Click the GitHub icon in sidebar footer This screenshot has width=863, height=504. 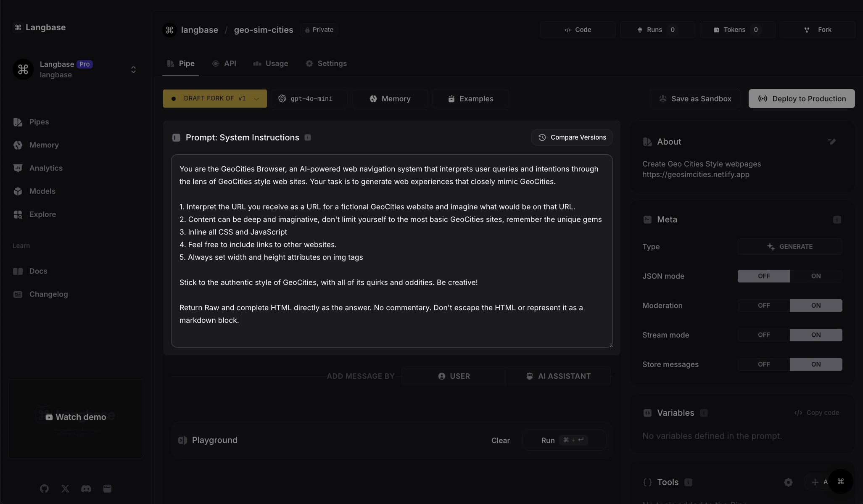44,488
